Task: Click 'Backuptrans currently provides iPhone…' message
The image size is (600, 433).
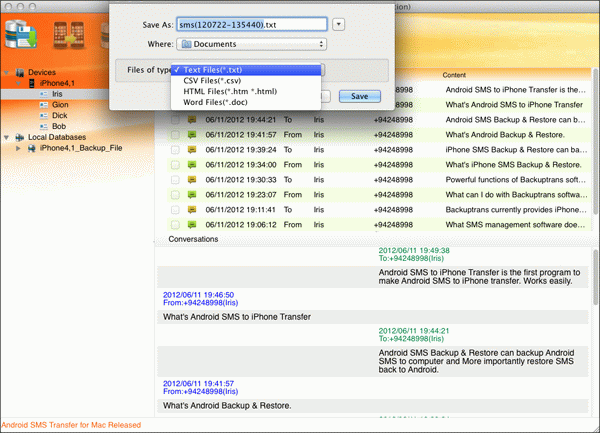Action: pyautogui.click(x=516, y=210)
